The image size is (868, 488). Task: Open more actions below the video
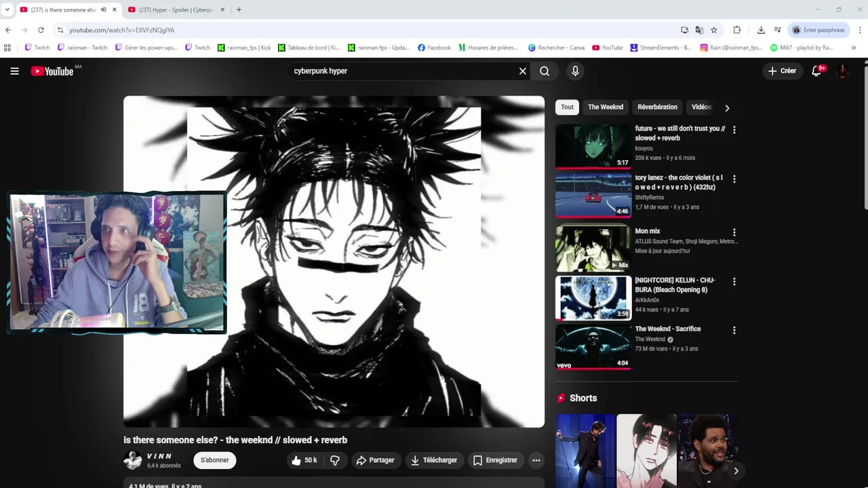pos(536,460)
